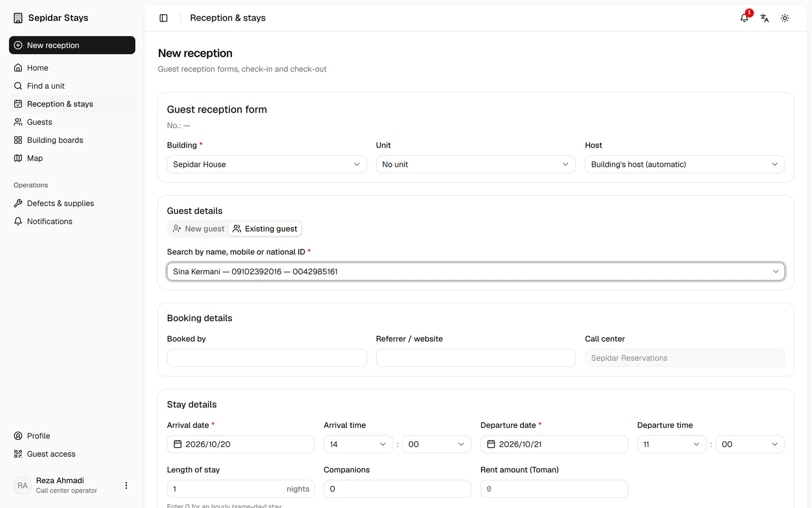The image size is (812, 508).
Task: Open Reception & stays section
Action: click(x=72, y=104)
